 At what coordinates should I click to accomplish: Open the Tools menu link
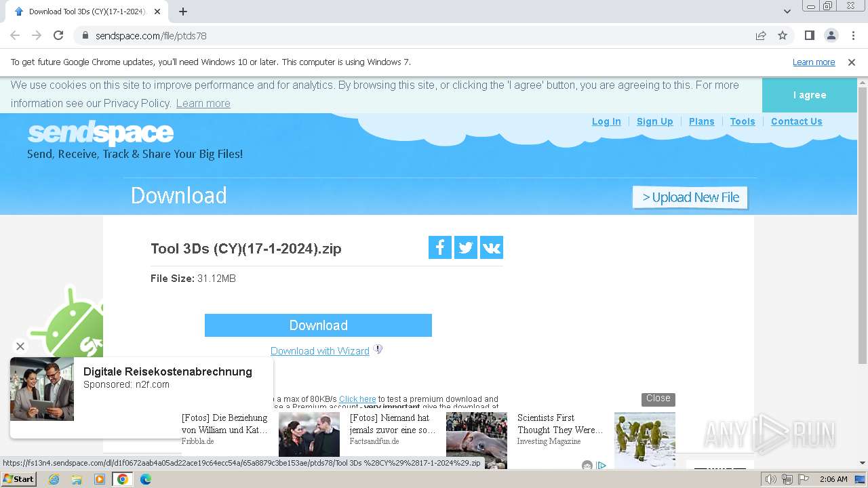coord(743,121)
